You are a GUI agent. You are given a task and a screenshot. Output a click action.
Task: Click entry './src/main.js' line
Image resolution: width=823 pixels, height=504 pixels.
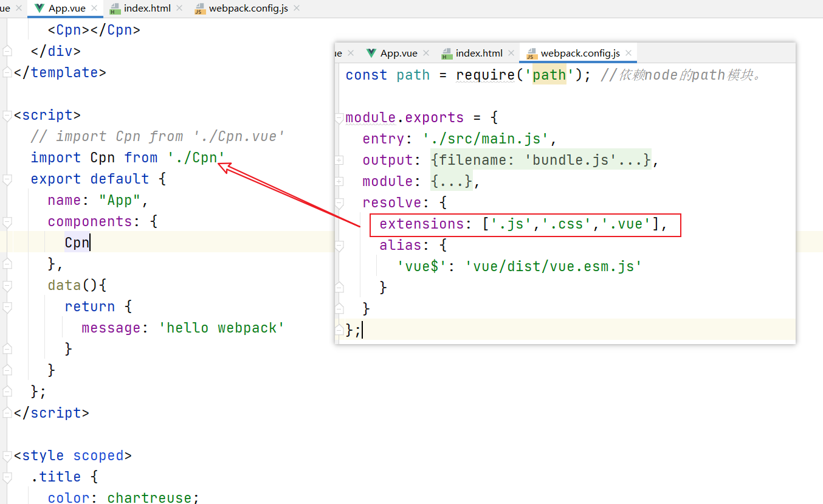[460, 139]
